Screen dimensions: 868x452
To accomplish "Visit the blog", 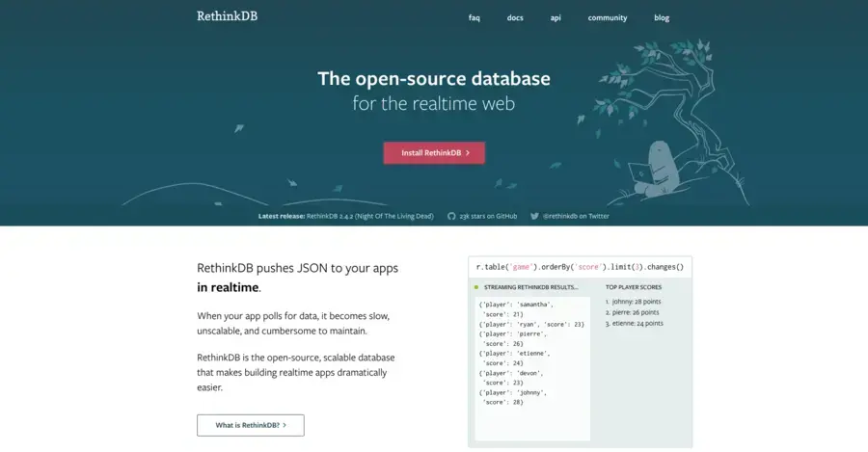I will (662, 17).
